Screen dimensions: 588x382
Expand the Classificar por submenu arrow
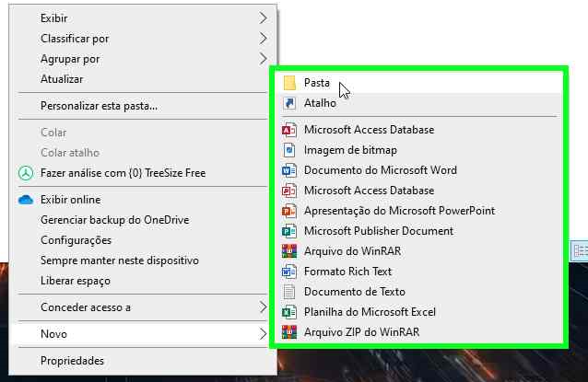[264, 39]
